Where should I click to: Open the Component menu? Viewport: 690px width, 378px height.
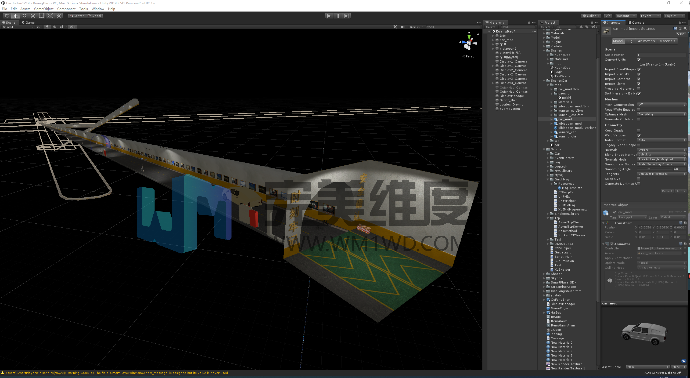pos(66,8)
